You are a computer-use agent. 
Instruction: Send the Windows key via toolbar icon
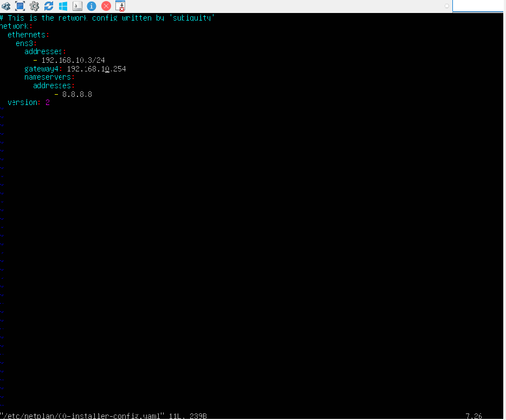click(x=63, y=6)
